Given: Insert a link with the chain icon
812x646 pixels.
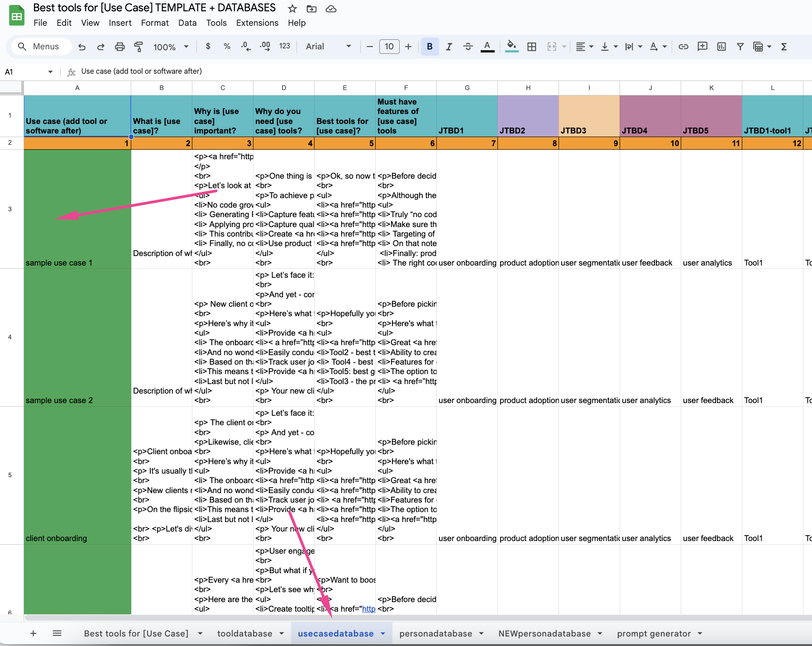Looking at the screenshot, I should [x=683, y=47].
